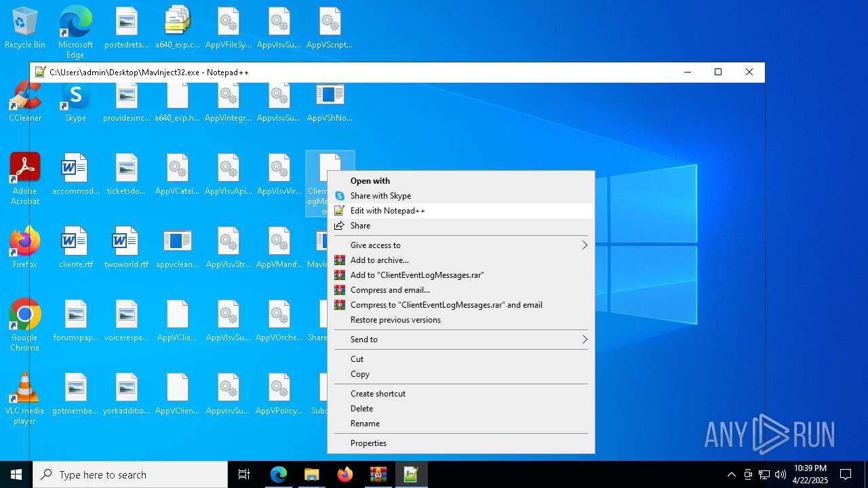Screen dimensions: 868x488
Task: Select the AppVOrche... file icon
Action: (279, 321)
